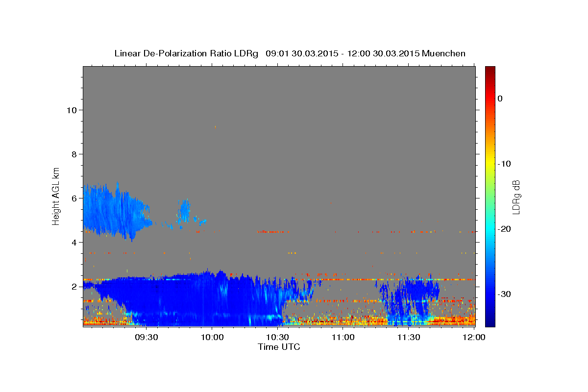Viewport: 588px width, 392px height.
Task: Click the 12:00 time tick label
Action: pyautogui.click(x=474, y=337)
